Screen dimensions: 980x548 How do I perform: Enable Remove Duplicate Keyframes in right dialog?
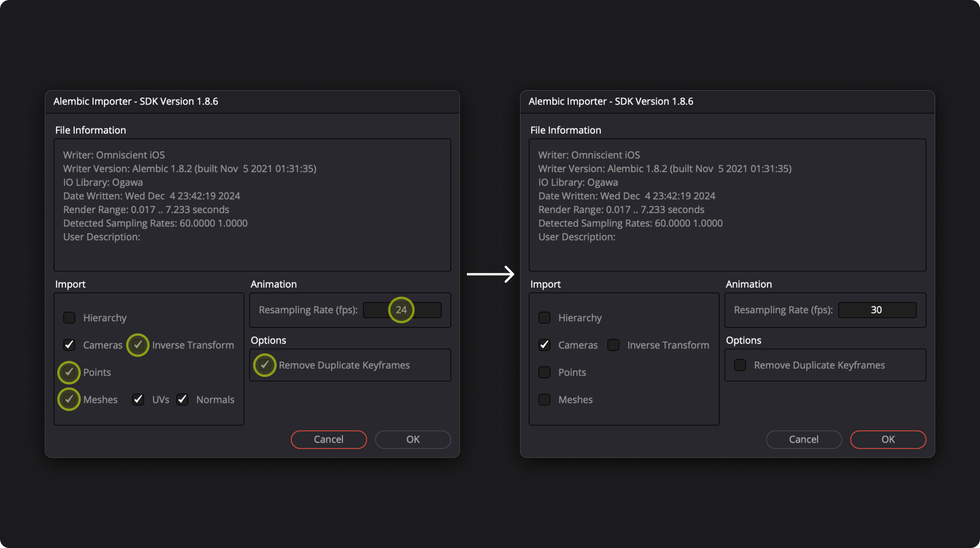pyautogui.click(x=740, y=365)
